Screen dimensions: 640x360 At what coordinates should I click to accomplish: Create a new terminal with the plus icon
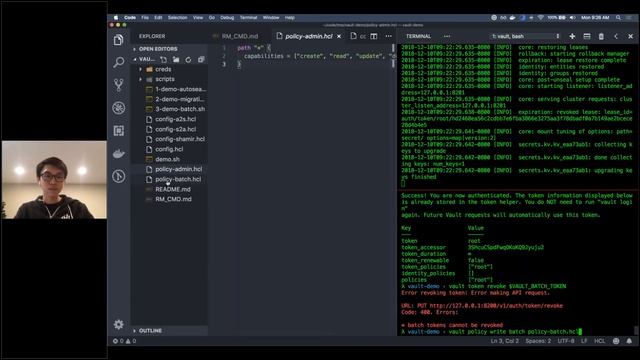(x=572, y=36)
